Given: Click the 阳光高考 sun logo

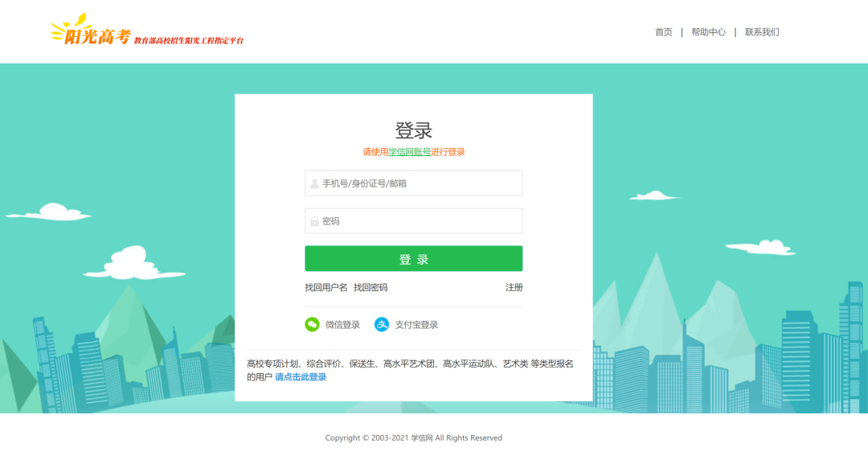Looking at the screenshot, I should (x=91, y=30).
